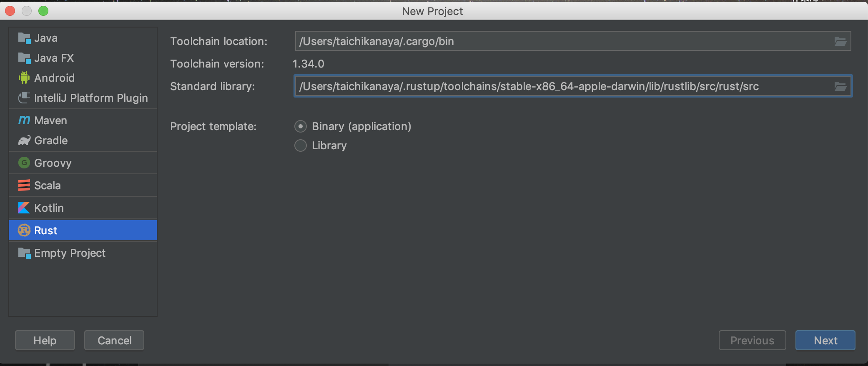Click the Maven 'm' icon

[24, 120]
